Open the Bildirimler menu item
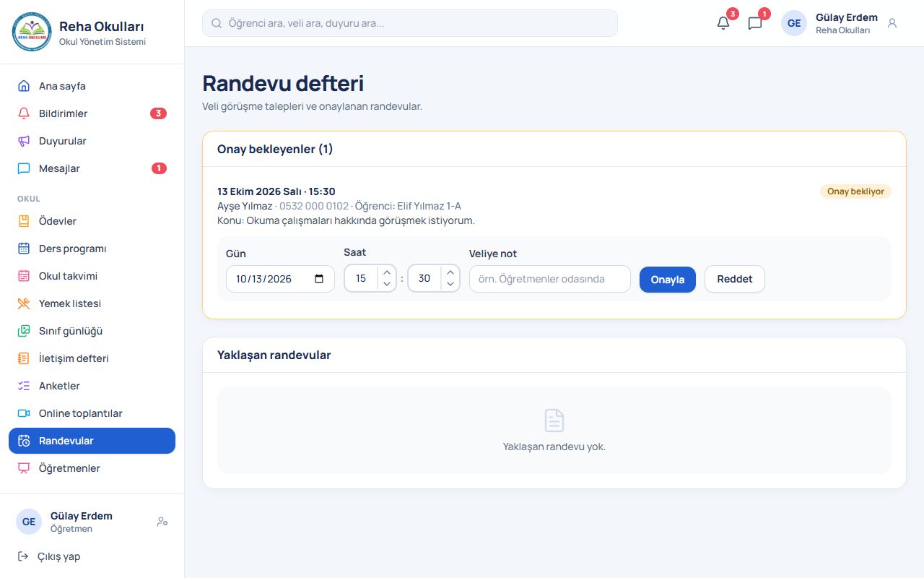 coord(92,113)
